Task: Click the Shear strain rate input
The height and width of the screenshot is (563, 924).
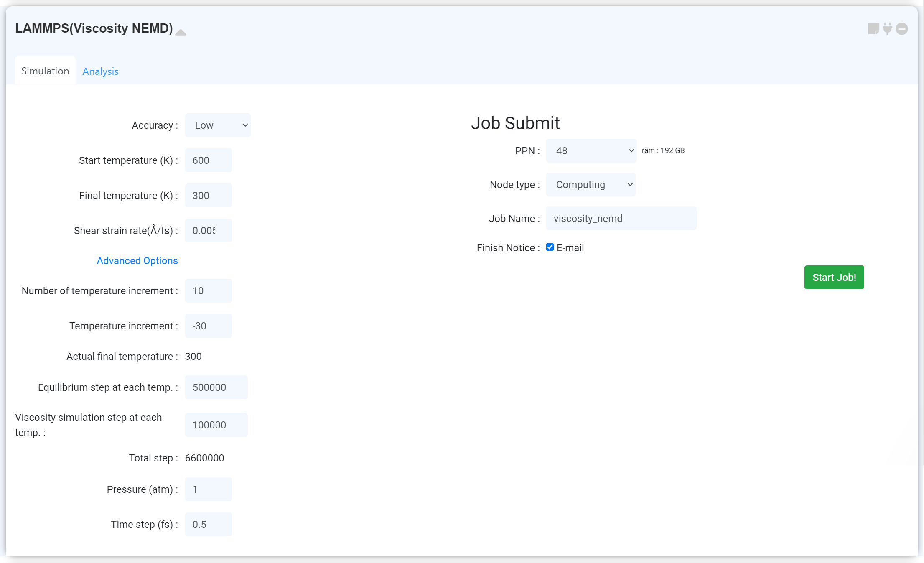Action: point(208,231)
